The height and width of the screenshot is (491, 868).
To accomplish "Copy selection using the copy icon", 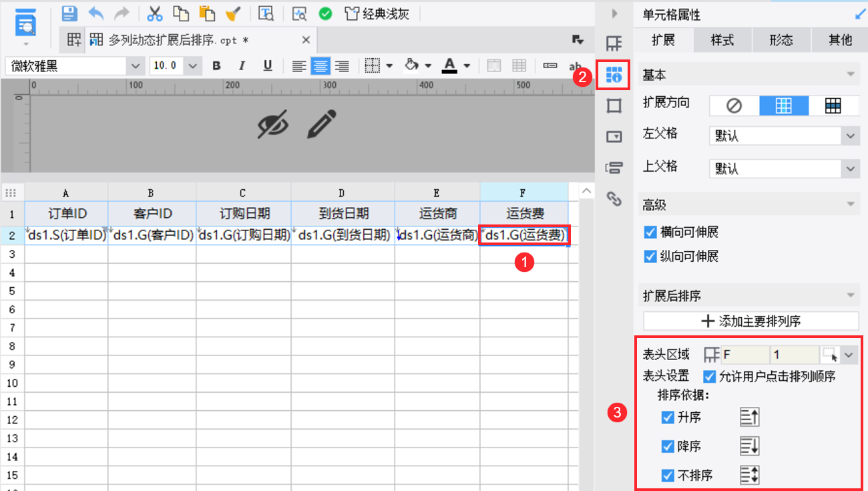I will 181,13.
